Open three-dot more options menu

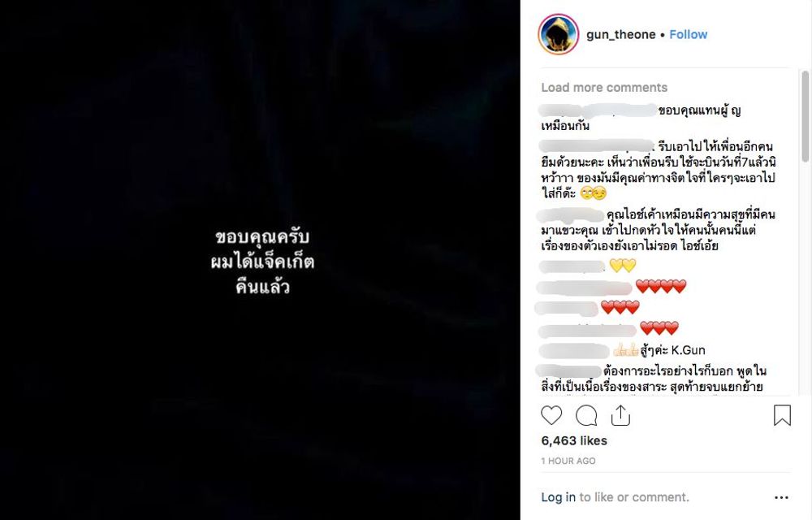pos(781,497)
